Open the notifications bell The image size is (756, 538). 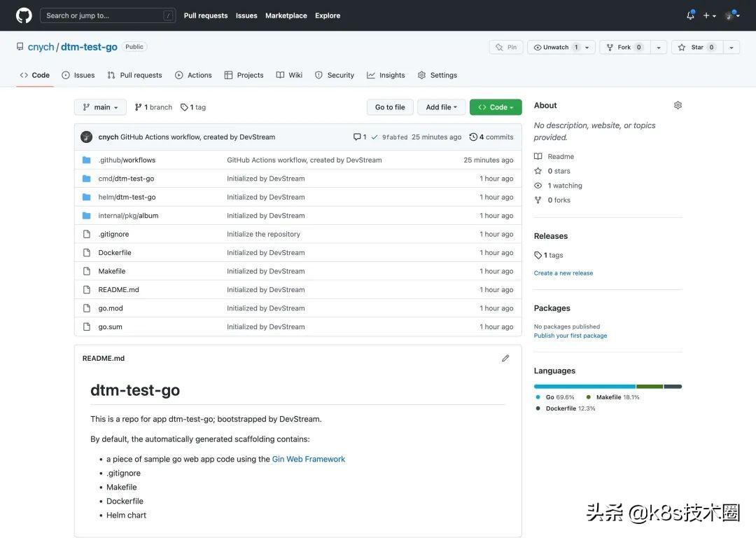[x=690, y=15]
